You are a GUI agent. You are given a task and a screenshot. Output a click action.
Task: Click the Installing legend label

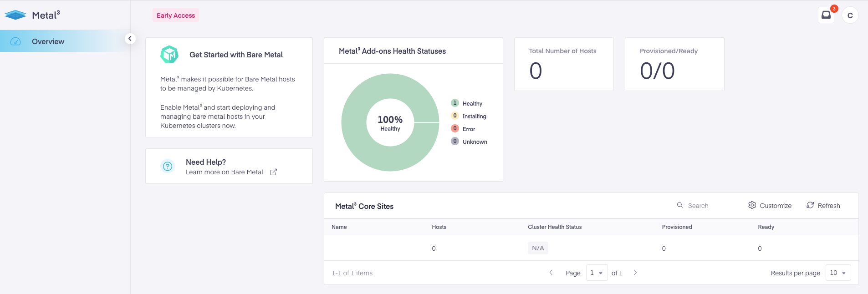pos(475,117)
